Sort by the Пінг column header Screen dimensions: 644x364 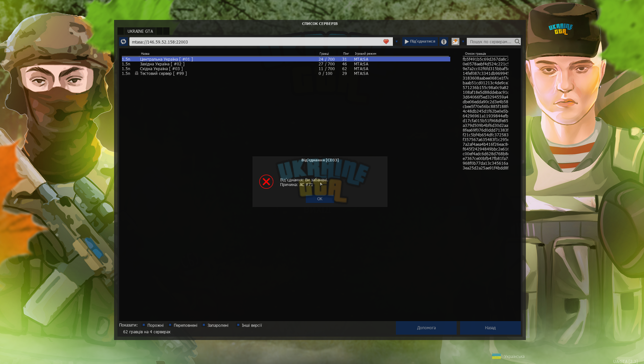[x=346, y=54]
